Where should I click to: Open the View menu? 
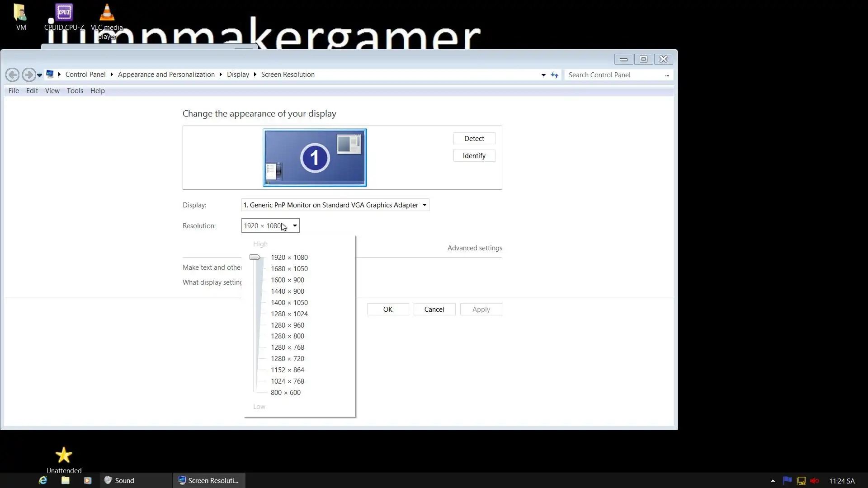tap(52, 91)
